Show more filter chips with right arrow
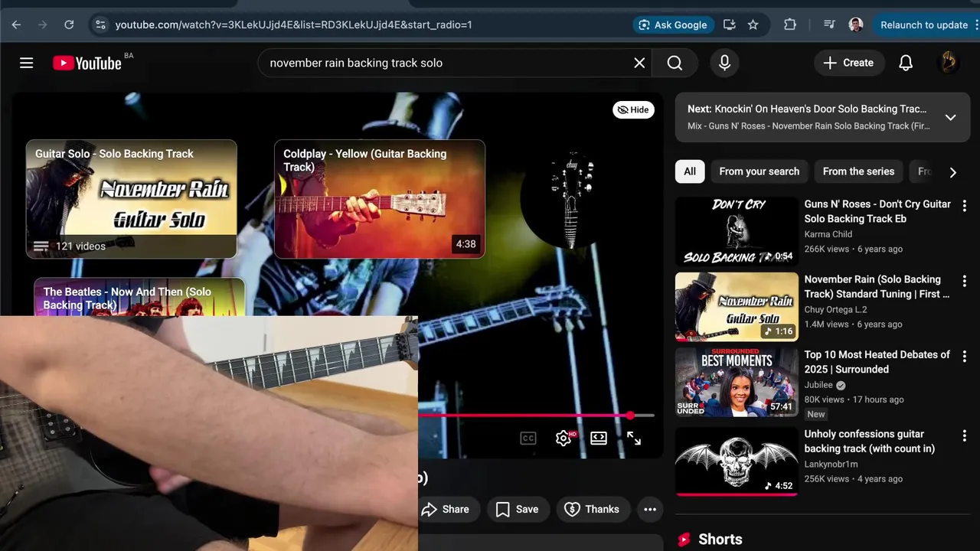The height and width of the screenshot is (551, 980). click(x=953, y=172)
